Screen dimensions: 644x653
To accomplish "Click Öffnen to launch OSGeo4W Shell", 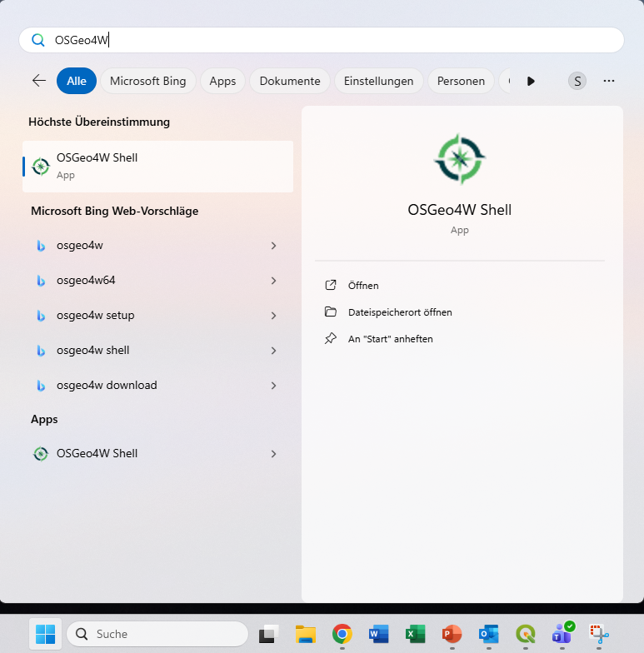I will (x=363, y=286).
